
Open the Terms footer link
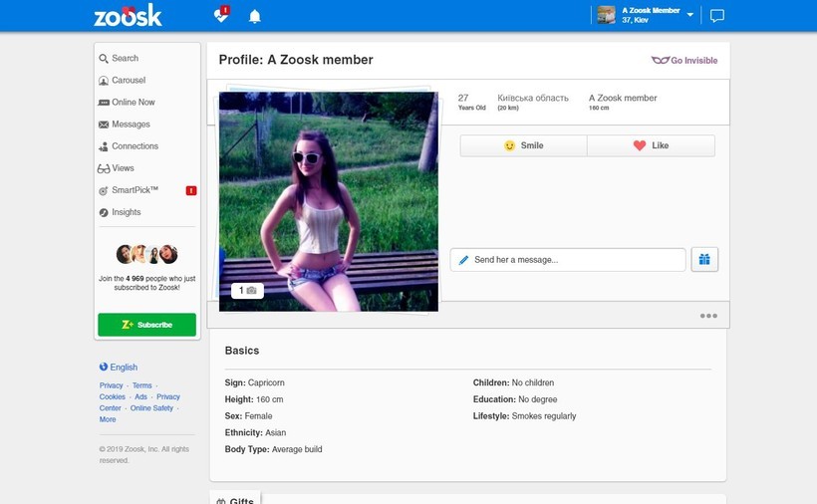tap(141, 385)
